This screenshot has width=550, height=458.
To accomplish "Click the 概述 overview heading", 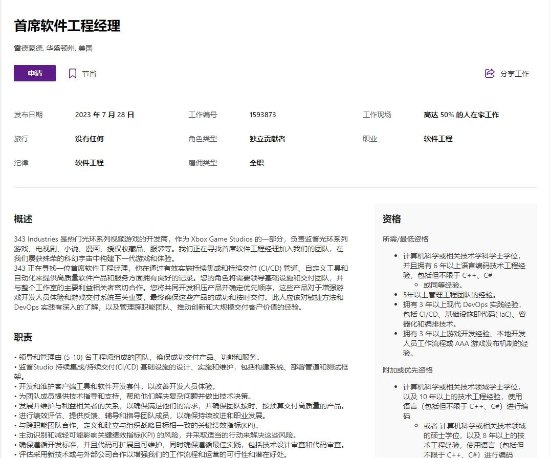I will click(x=23, y=219).
